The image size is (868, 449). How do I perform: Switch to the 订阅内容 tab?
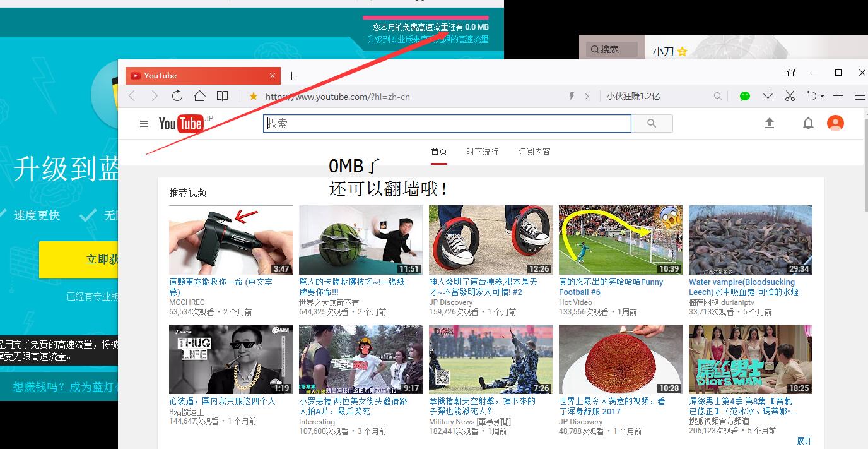(534, 152)
